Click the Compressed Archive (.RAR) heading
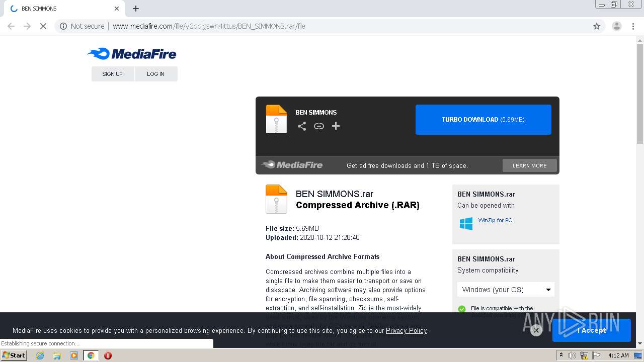This screenshot has height=362, width=644. point(358,205)
